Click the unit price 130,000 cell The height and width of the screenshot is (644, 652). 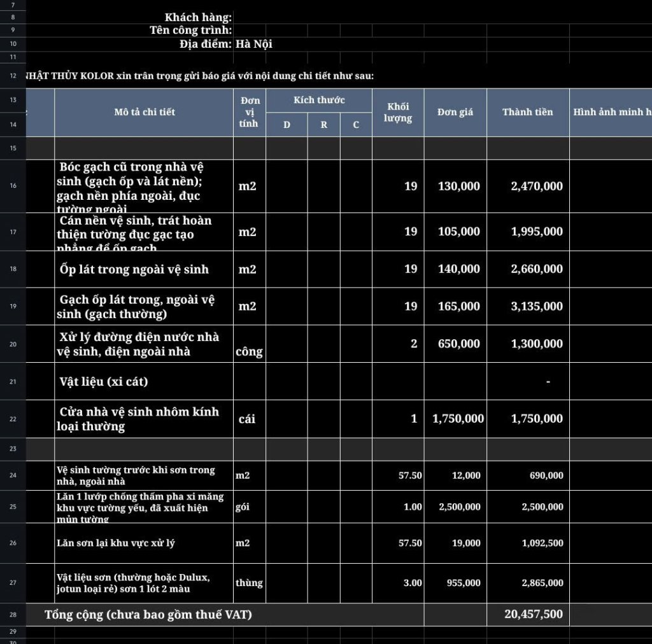pyautogui.click(x=455, y=186)
